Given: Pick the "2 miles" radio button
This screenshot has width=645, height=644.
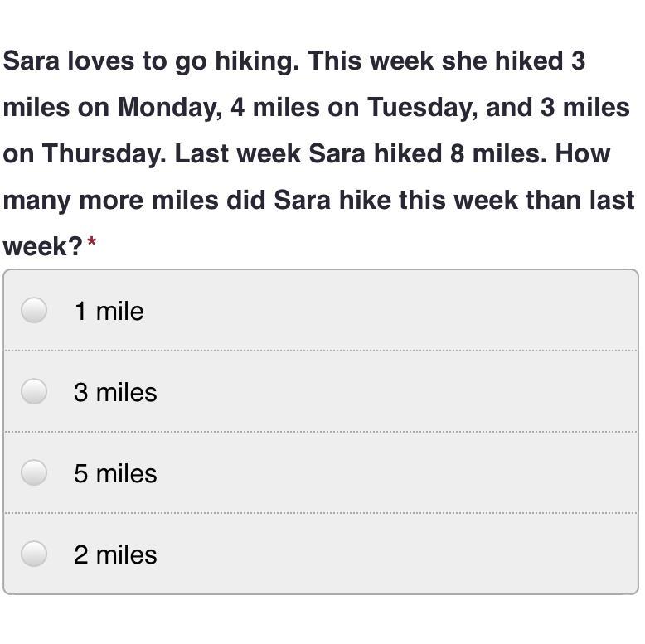Looking at the screenshot, I should coord(34,553).
